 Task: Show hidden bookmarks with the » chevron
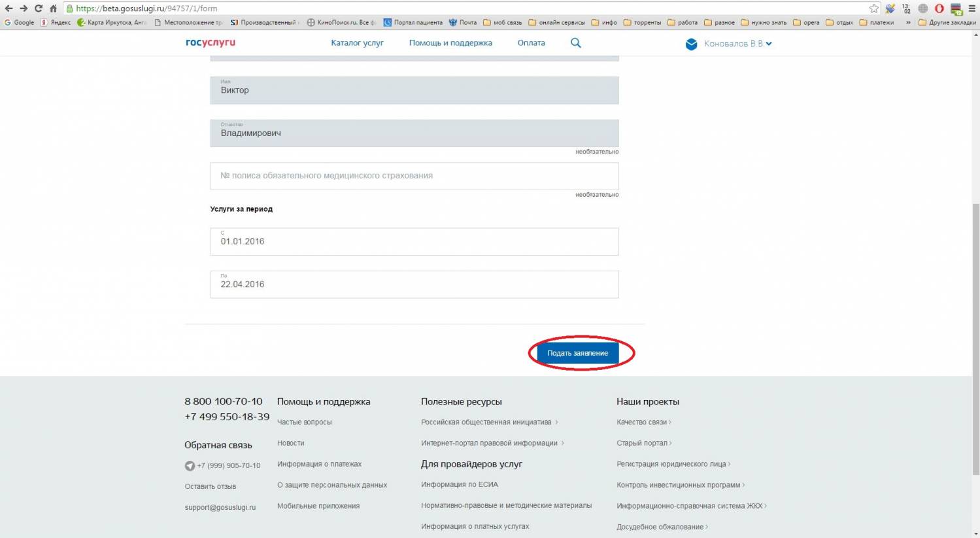point(908,22)
